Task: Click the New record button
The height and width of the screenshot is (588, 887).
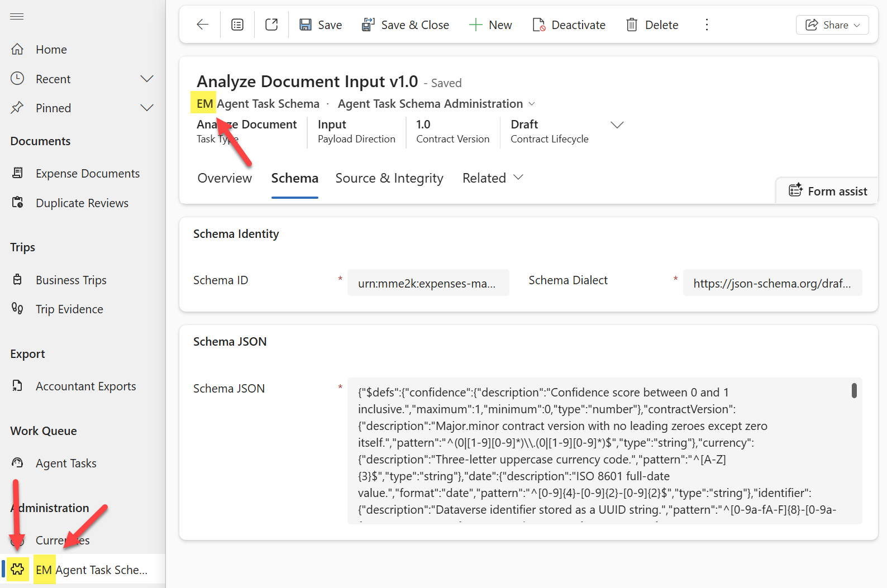Action: [490, 25]
